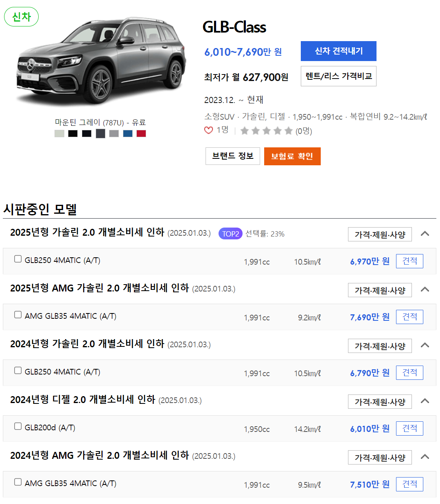Select the dark gray mountain color swatch
Viewport: 440px width, 504px height.
click(x=101, y=134)
